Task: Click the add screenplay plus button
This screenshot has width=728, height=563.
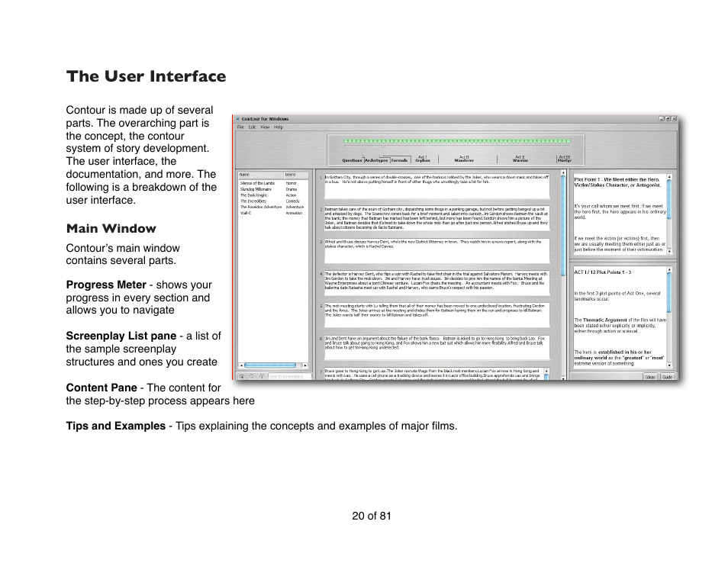Action: point(242,376)
